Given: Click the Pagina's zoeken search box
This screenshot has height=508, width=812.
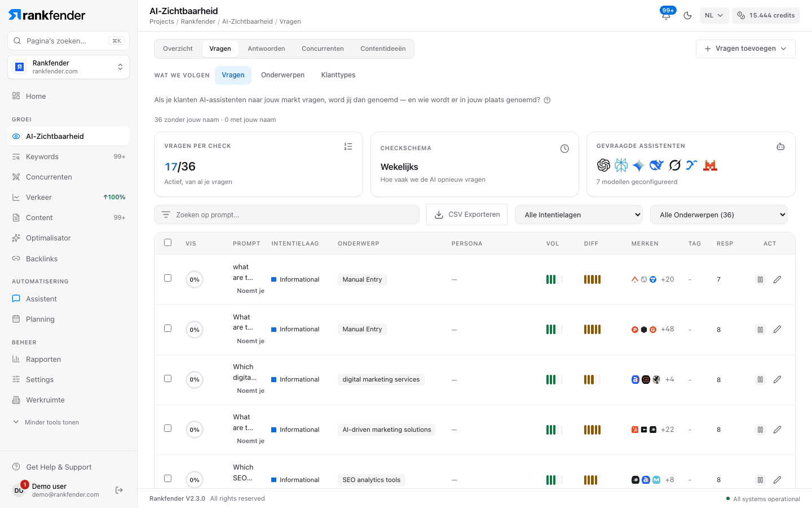Looking at the screenshot, I should (69, 41).
